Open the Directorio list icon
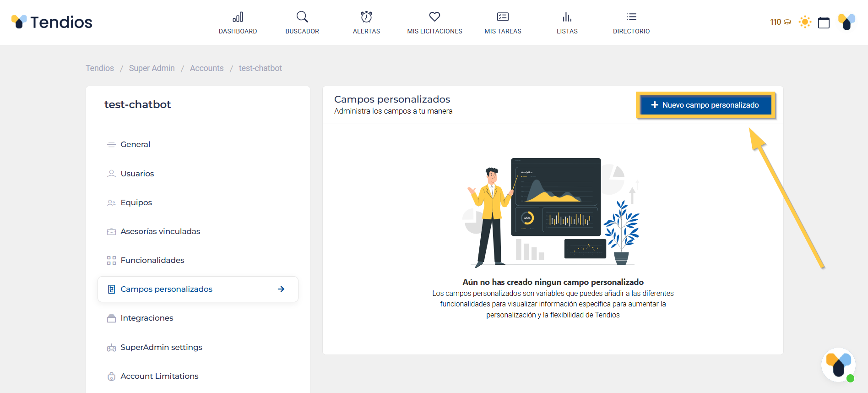Screen dimensions: 868x393 pos(631,17)
